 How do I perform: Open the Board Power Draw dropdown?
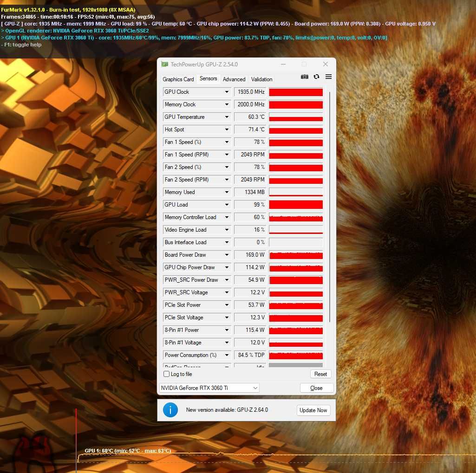[227, 255]
